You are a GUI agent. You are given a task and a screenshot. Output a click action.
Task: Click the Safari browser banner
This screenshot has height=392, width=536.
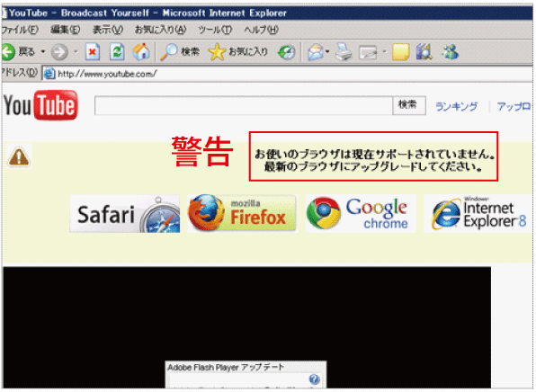125,214
